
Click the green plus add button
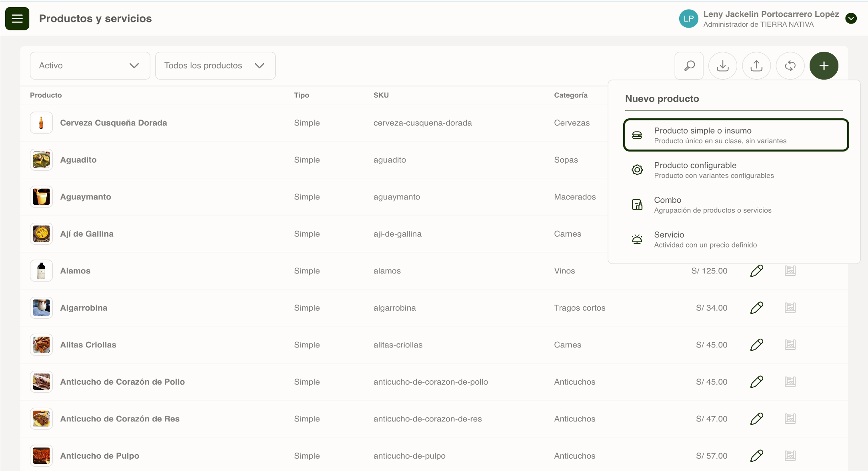click(824, 66)
